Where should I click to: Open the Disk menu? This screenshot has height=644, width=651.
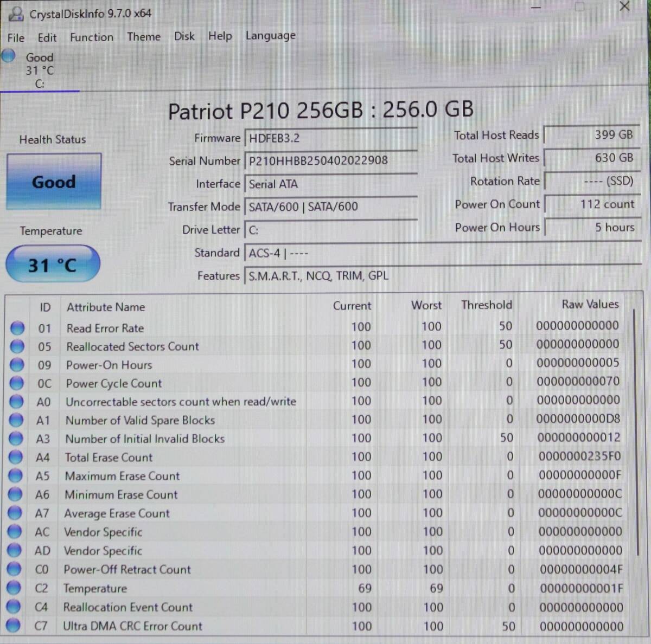[184, 36]
